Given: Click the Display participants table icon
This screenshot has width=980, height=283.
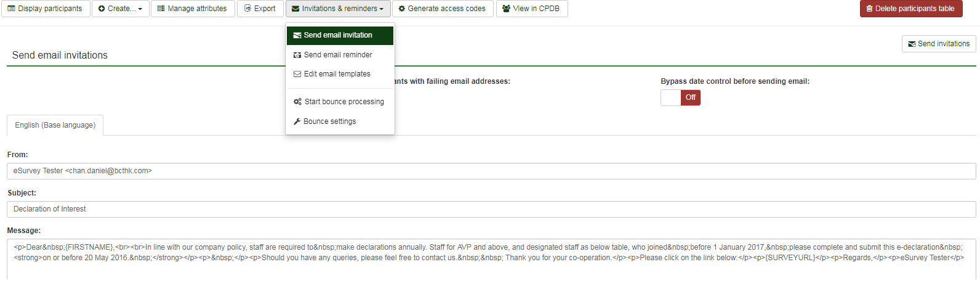Looking at the screenshot, I should pyautogui.click(x=11, y=9).
